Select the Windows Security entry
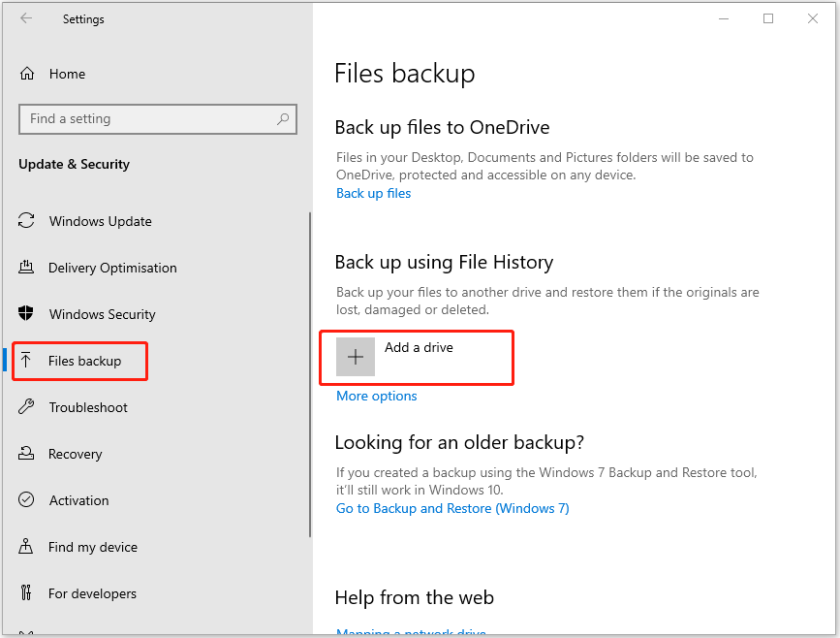 point(103,314)
